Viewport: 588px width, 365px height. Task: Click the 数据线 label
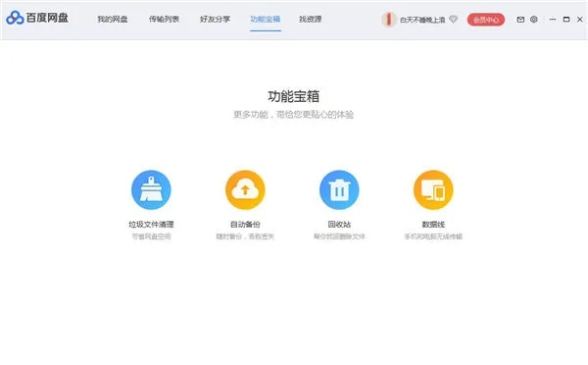433,224
